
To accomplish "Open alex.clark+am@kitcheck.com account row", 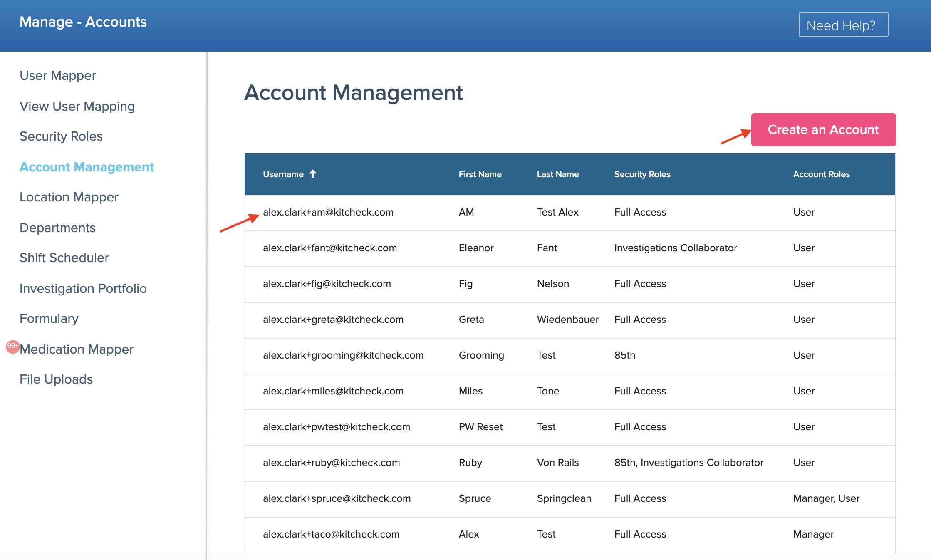I will (x=328, y=212).
